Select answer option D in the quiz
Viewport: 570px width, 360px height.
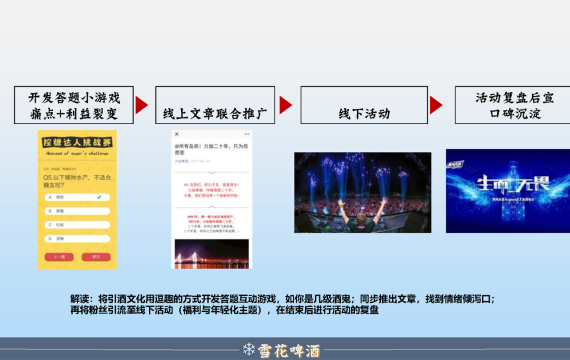[x=77, y=239]
